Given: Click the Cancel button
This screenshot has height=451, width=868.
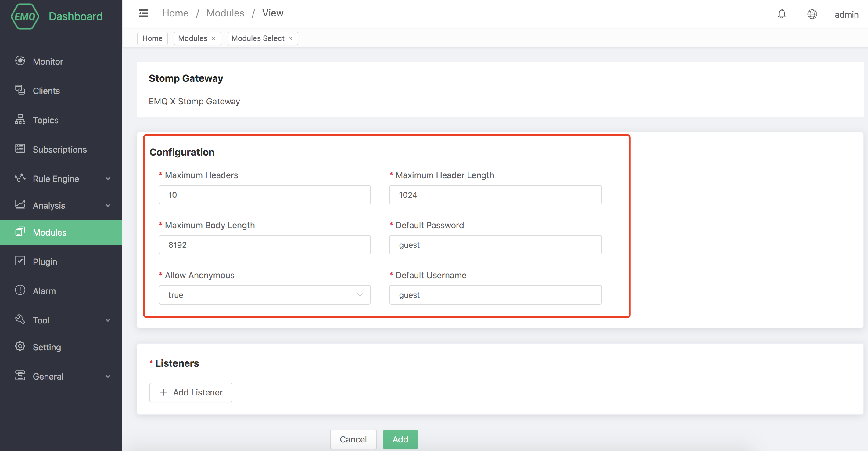Looking at the screenshot, I should (353, 439).
